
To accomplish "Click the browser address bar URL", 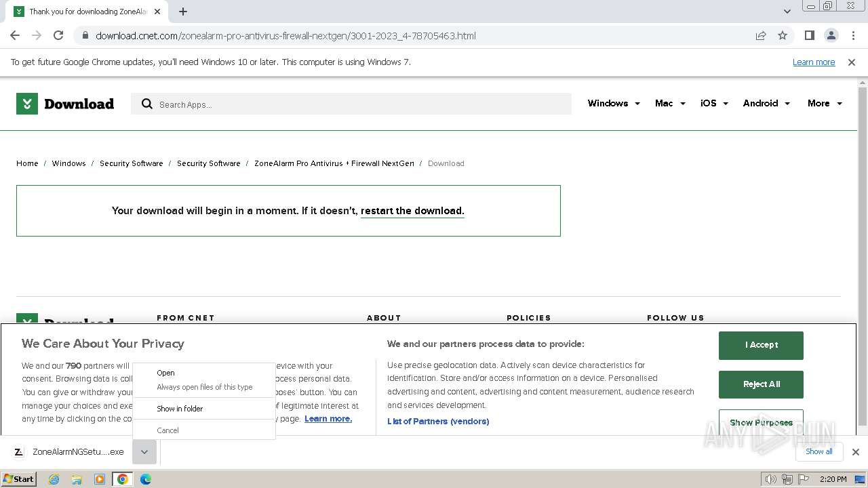I will 285,36.
